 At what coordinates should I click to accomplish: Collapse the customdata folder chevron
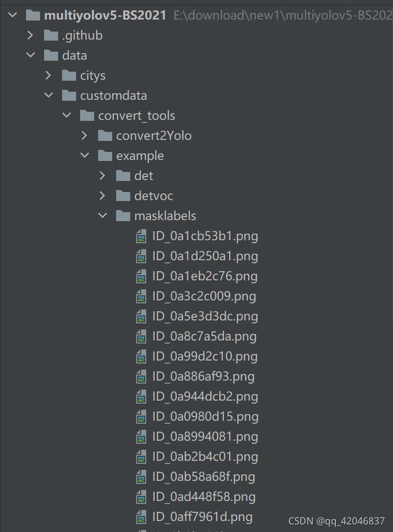(x=48, y=96)
